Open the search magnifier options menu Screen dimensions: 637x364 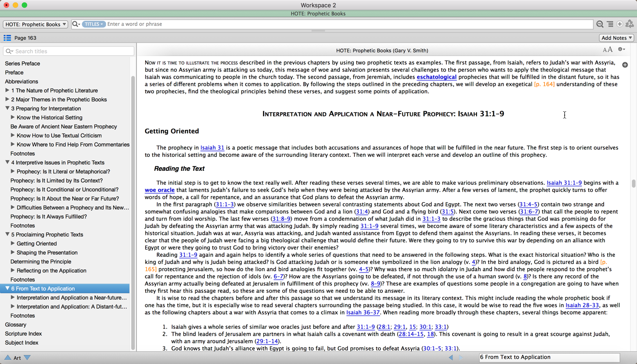76,24
